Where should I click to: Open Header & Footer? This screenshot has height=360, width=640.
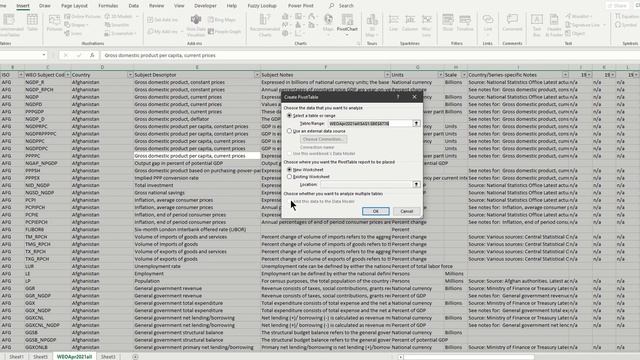[554, 24]
